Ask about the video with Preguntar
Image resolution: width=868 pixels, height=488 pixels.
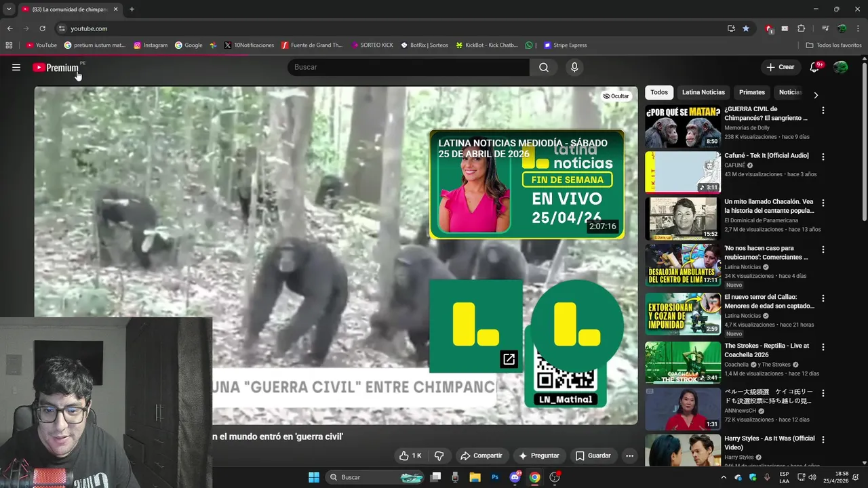tap(538, 455)
